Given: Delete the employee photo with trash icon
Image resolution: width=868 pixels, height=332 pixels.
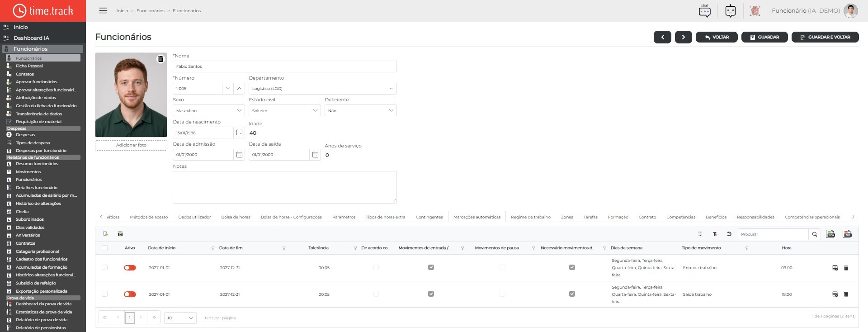Looking at the screenshot, I should (160, 59).
